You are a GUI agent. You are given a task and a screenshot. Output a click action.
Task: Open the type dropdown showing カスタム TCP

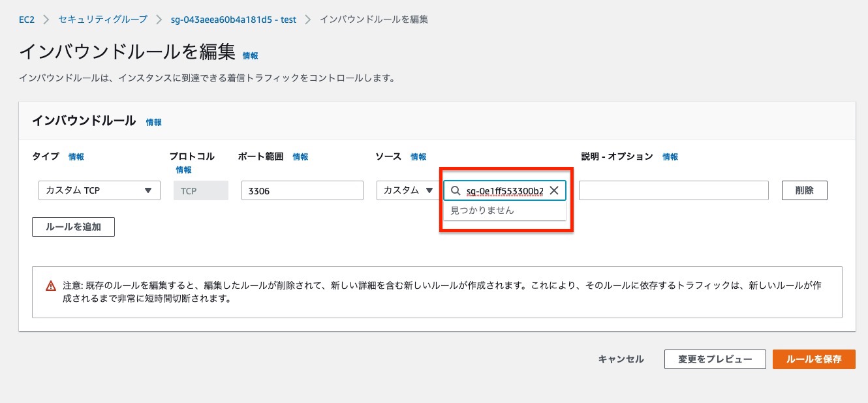[x=98, y=190]
